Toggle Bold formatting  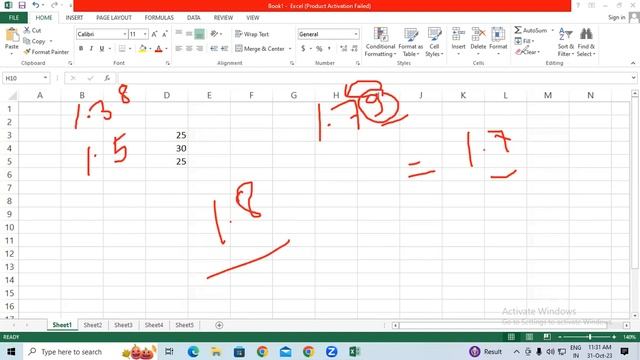tap(81, 49)
